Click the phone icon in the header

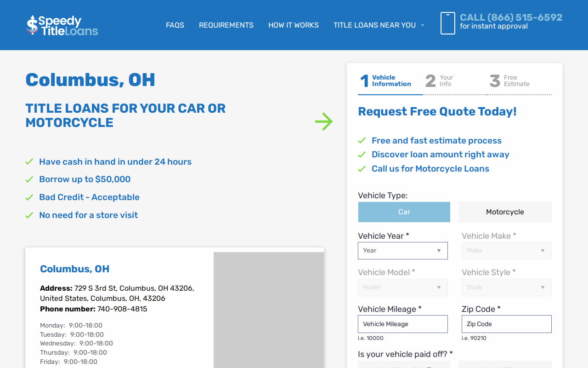point(447,23)
